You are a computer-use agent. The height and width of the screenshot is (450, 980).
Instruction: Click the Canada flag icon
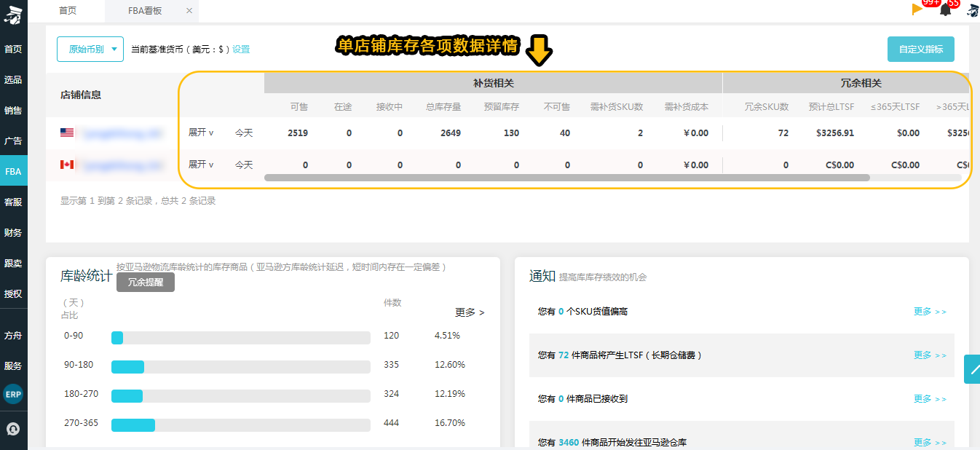(67, 165)
